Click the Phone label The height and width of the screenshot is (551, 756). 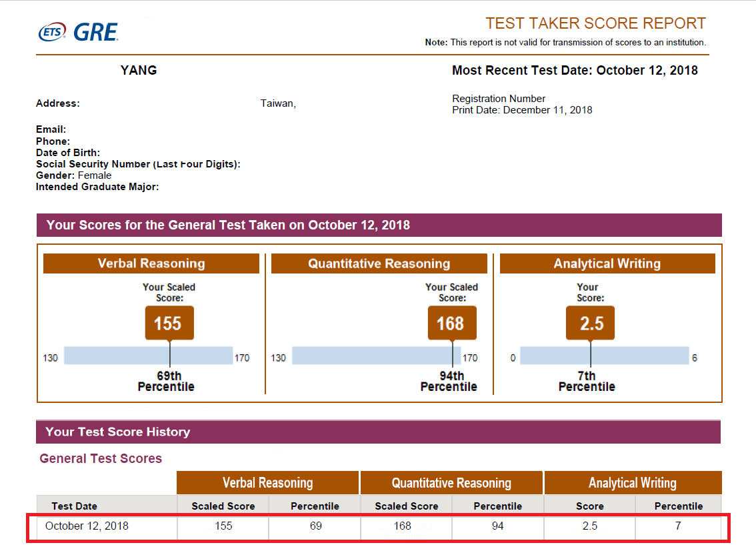pyautogui.click(x=53, y=141)
